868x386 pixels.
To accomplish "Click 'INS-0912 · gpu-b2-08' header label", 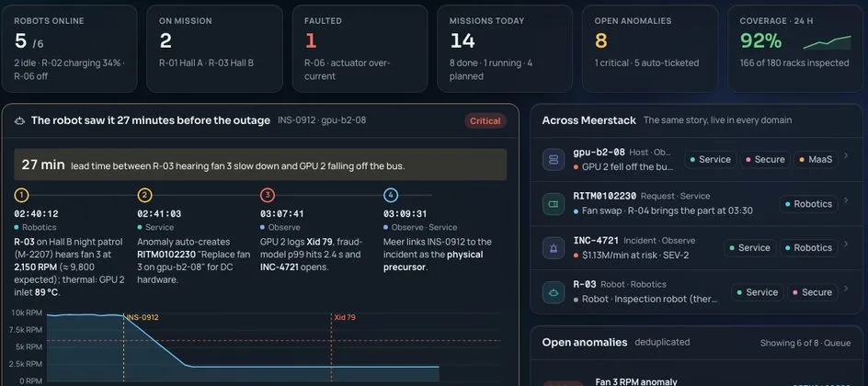I will tap(322, 120).
